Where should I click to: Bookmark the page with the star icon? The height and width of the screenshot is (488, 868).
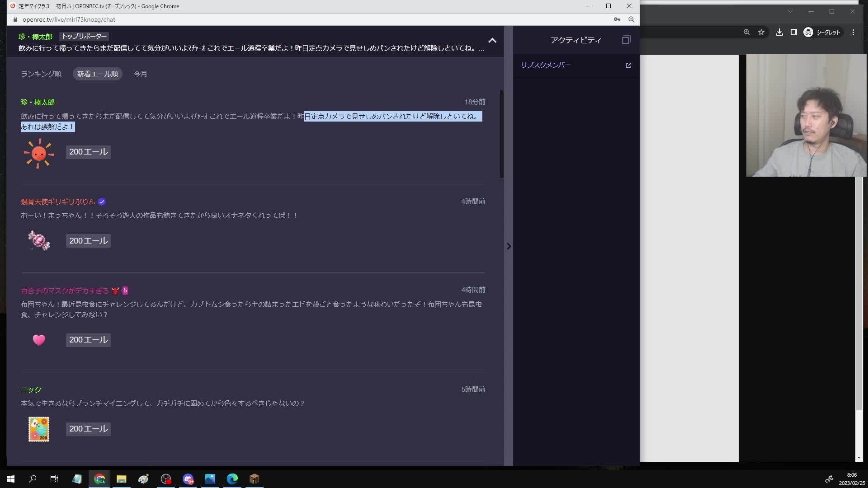(x=761, y=32)
